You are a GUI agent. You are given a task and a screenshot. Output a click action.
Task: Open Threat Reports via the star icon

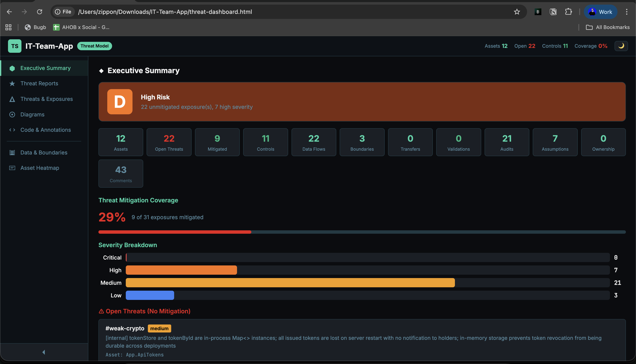tap(12, 83)
